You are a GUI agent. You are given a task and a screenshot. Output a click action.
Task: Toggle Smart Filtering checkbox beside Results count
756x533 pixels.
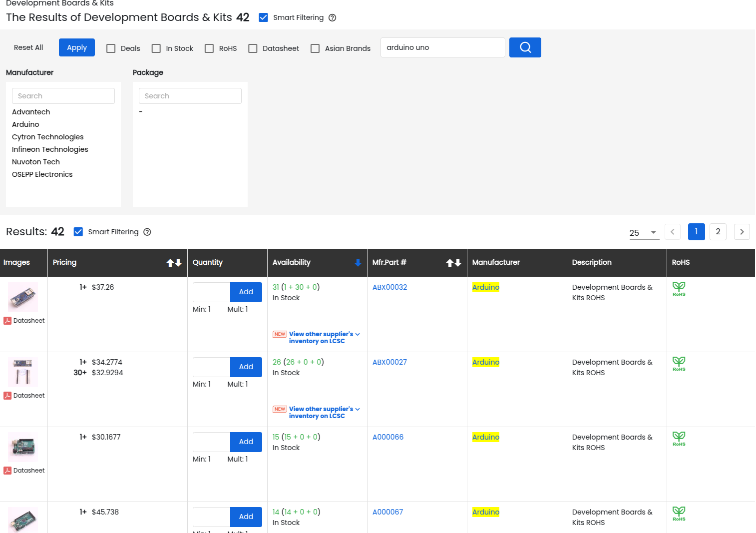pos(78,232)
